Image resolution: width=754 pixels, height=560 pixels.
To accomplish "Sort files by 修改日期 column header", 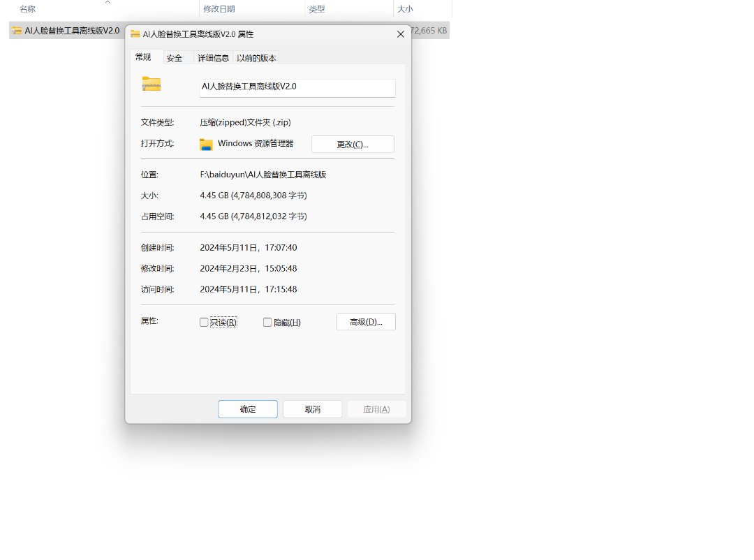I will tap(219, 10).
